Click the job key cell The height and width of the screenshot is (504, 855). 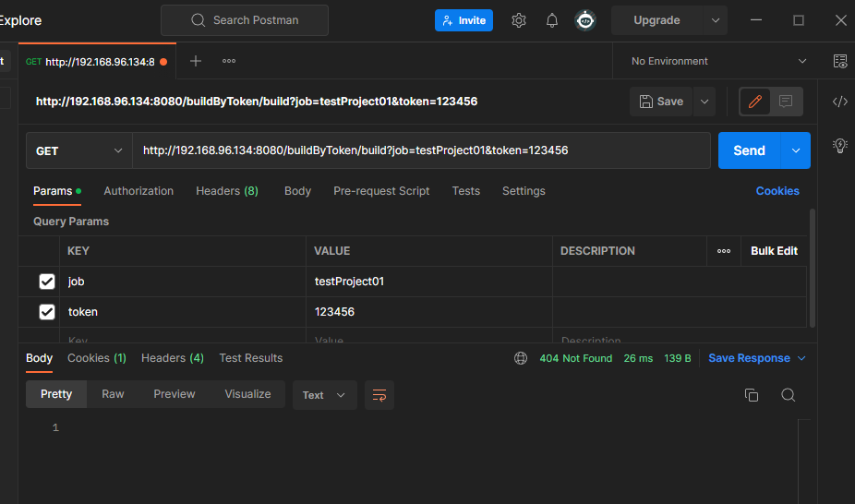183,282
